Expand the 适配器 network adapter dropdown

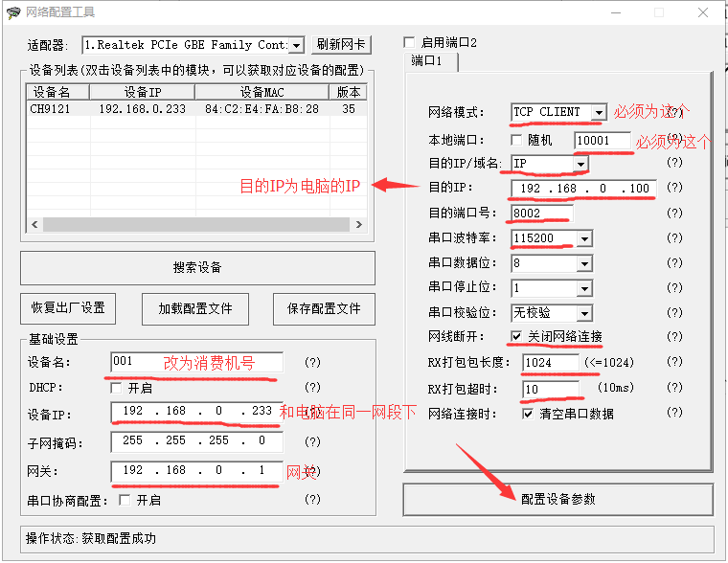[x=296, y=45]
